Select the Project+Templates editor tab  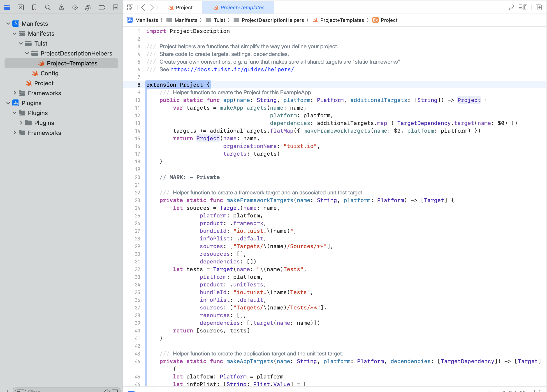(x=239, y=7)
